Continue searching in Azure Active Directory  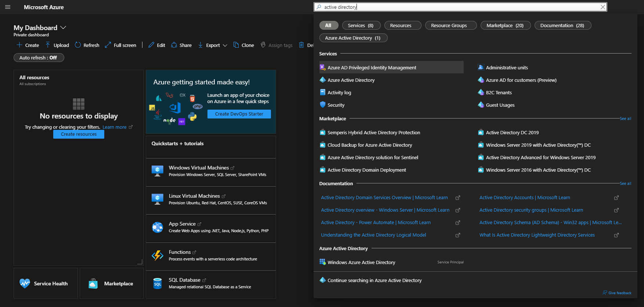[375, 280]
